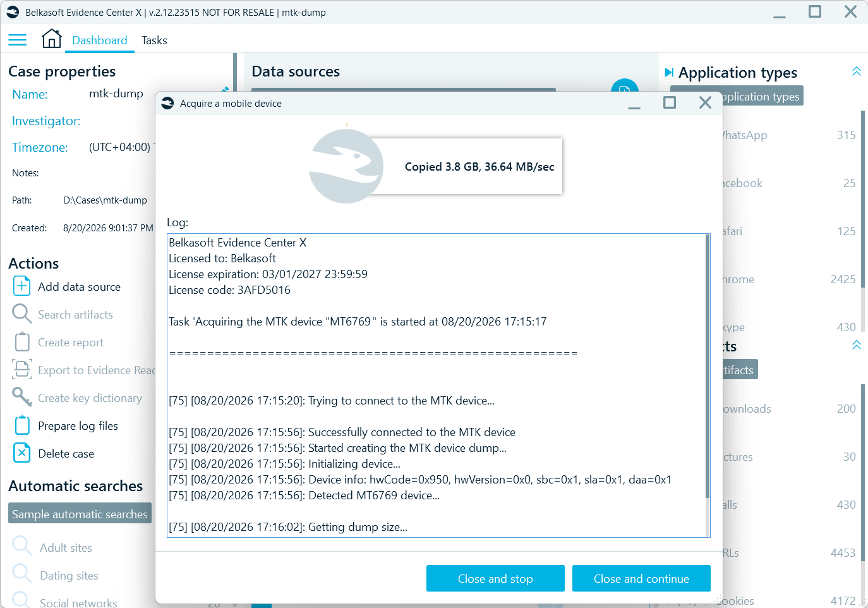Click the Copied 3.8 GB progress status
The height and width of the screenshot is (608, 868).
[x=479, y=166]
